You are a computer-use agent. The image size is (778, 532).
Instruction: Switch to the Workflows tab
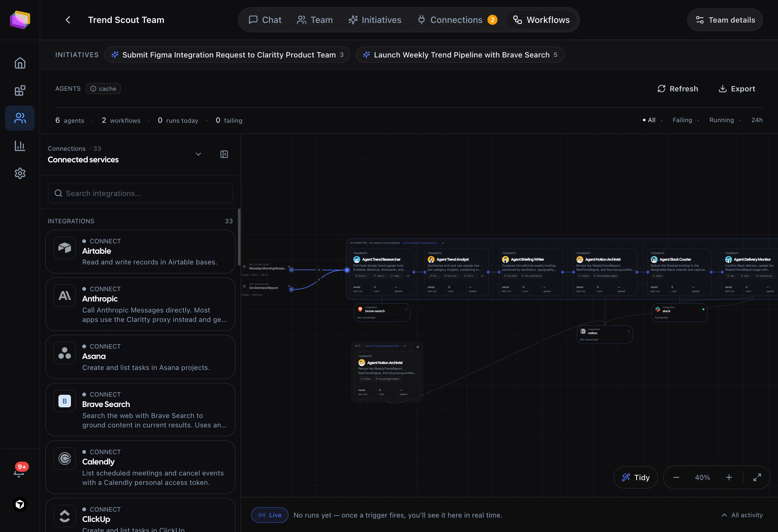pyautogui.click(x=541, y=20)
